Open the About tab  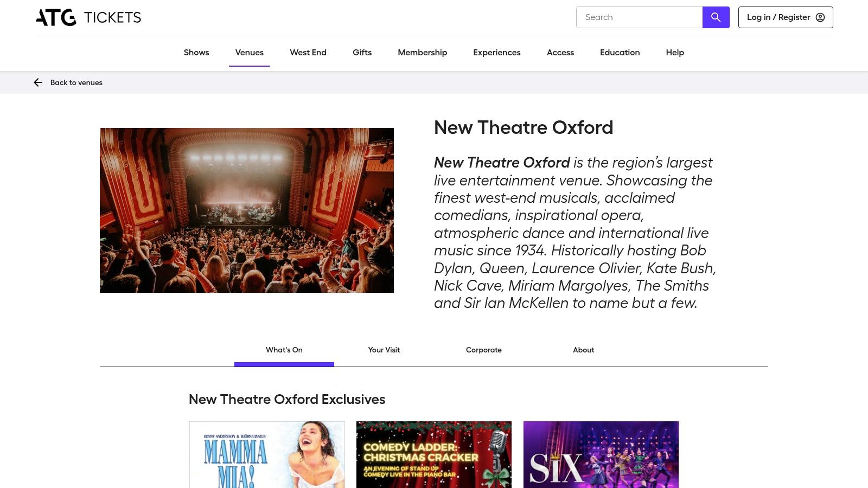(583, 350)
